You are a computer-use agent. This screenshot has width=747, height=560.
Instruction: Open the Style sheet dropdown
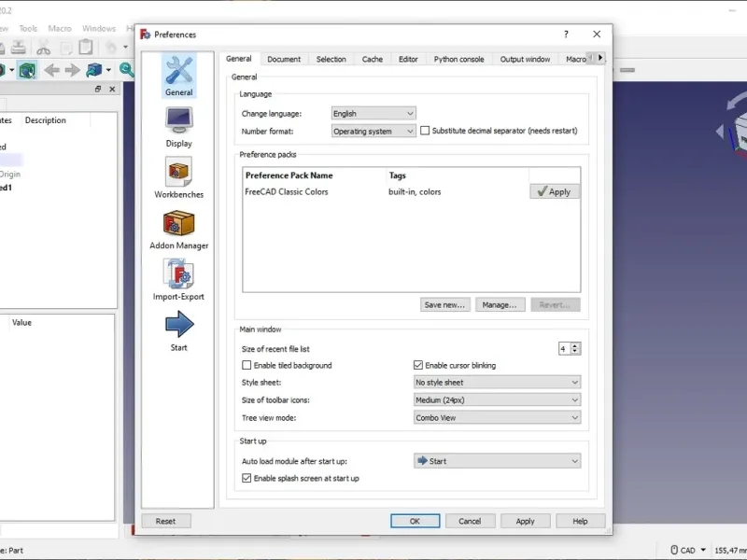(497, 383)
